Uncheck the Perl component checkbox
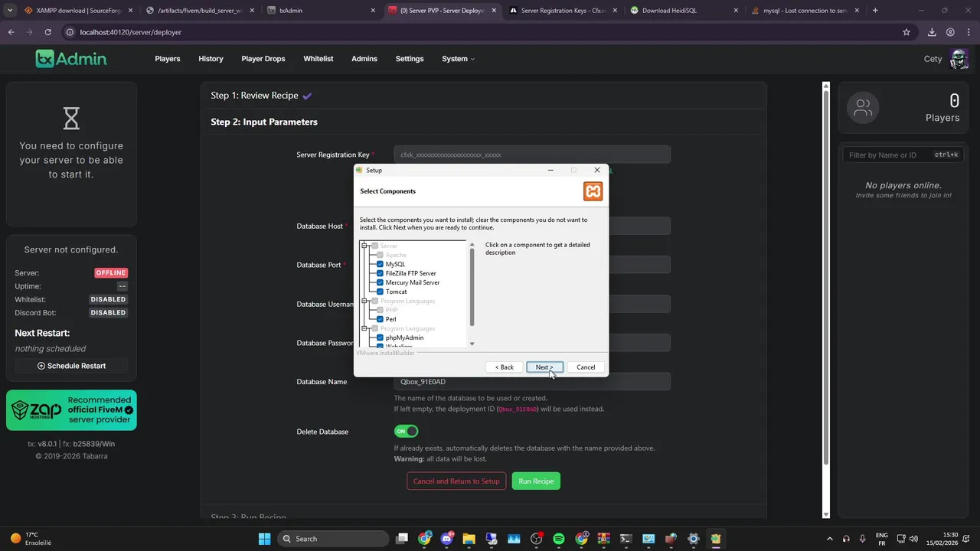Screen dimensions: 980x551 coord(380,319)
